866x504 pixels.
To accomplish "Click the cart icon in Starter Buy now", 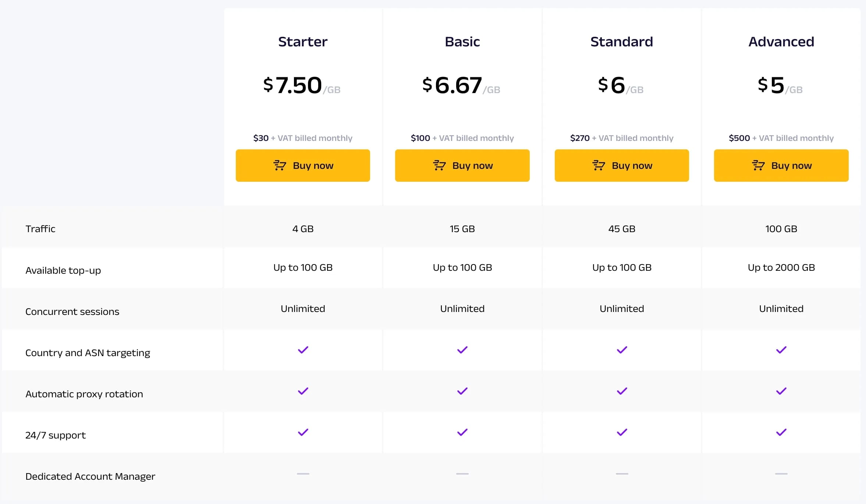I will pyautogui.click(x=280, y=166).
